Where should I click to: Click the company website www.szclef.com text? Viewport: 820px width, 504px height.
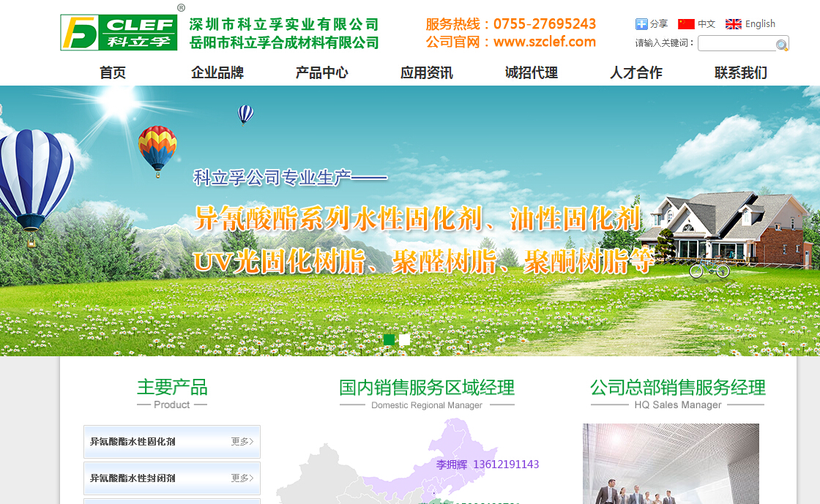tap(545, 42)
